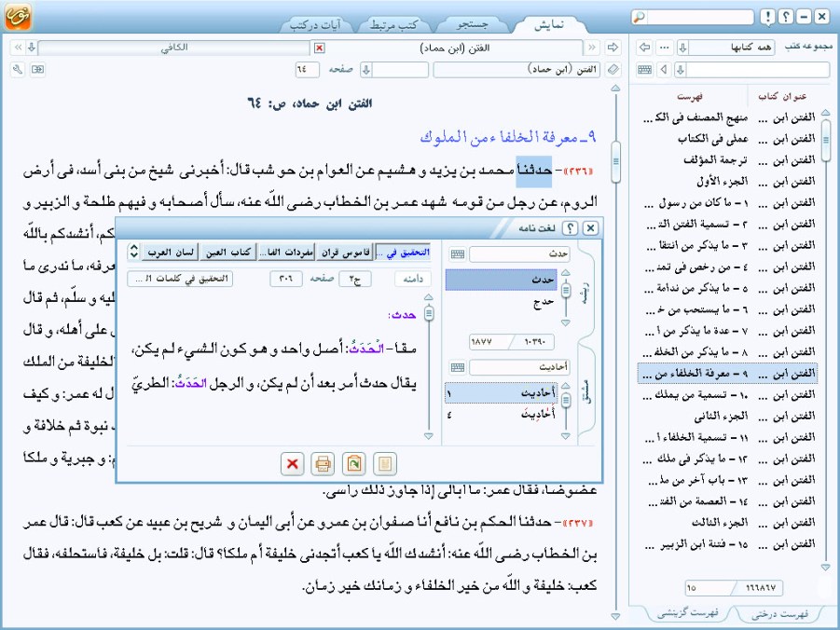The width and height of the screenshot is (840, 630).
Task: Click keyboard icon beside أحاديث field in dictionary
Action: point(458,367)
